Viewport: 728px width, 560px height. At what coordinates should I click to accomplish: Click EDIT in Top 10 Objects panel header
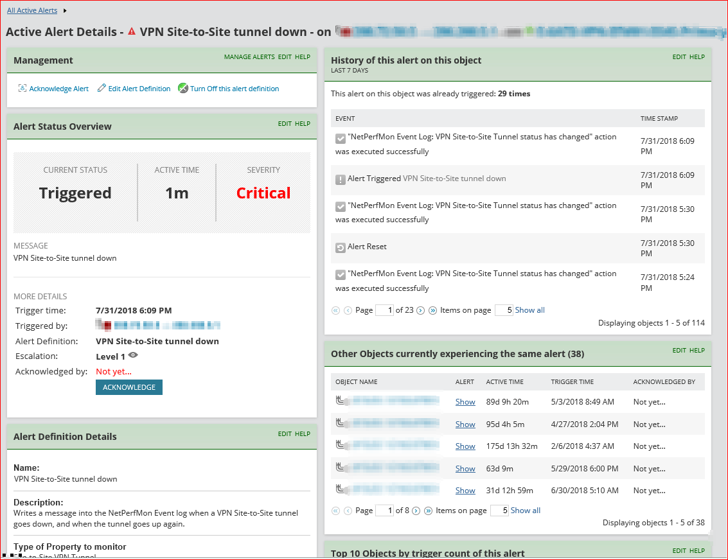point(679,551)
